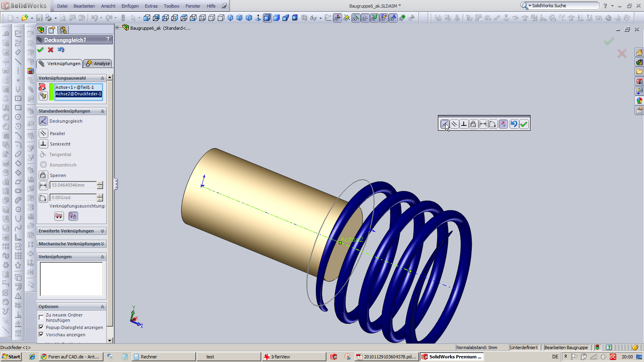Pick the parallel mate in popup toolbar
The width and height of the screenshot is (644, 362).
(x=454, y=124)
